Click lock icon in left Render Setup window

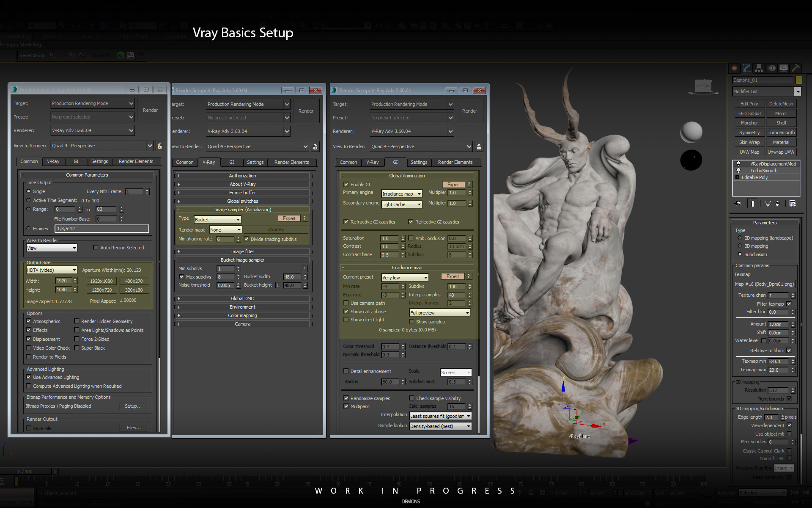(x=159, y=146)
